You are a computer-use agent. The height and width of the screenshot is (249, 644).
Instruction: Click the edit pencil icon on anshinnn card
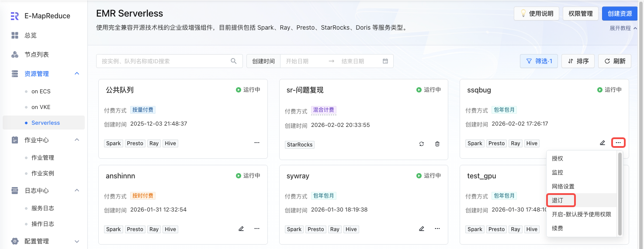click(241, 229)
